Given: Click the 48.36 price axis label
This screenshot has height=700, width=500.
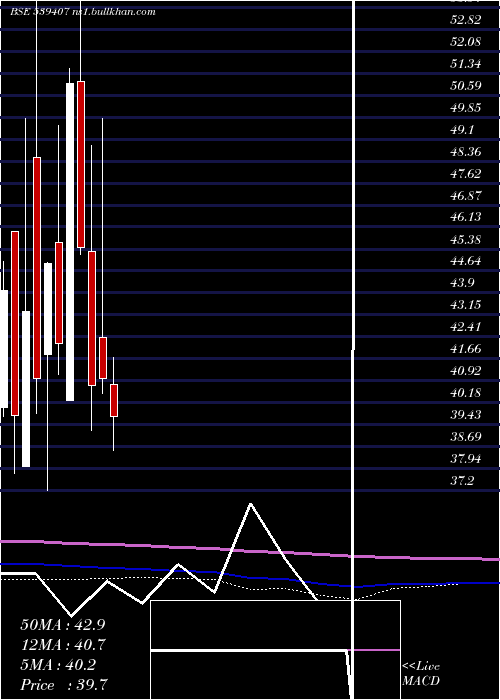Looking at the screenshot, I should click(x=466, y=151).
